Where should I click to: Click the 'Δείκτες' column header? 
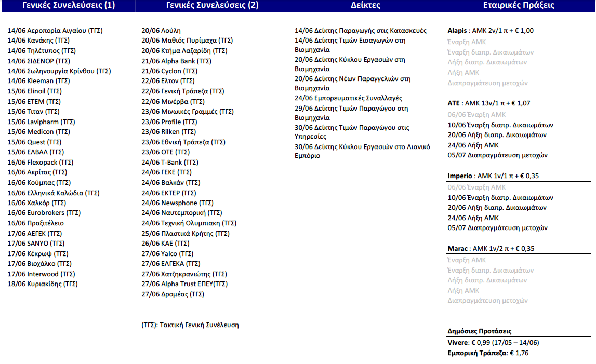[x=365, y=5]
